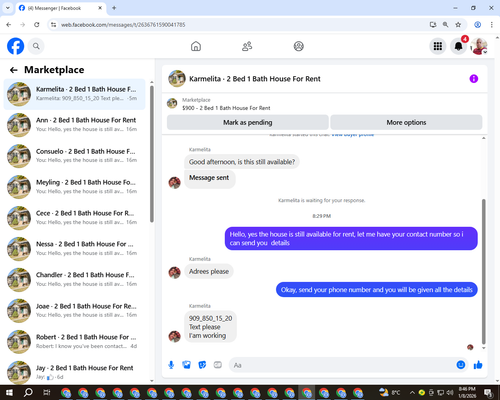Open the Friends icon in top navigation
This screenshot has width=500, height=400.
pos(247,46)
